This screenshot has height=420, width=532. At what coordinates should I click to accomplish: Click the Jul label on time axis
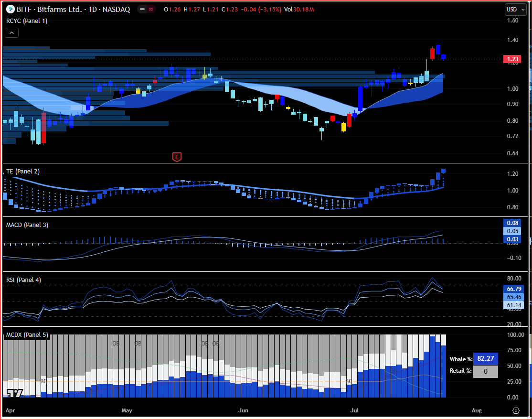(x=354, y=410)
